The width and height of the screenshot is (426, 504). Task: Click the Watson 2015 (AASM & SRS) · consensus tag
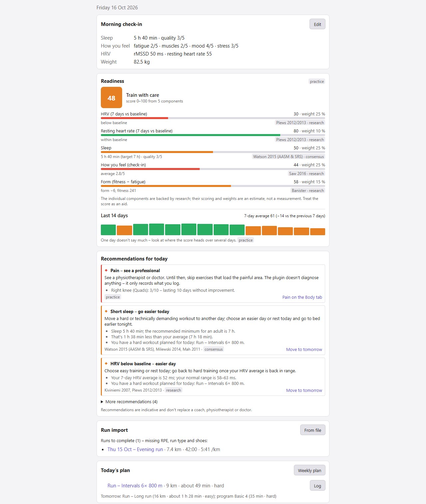[x=289, y=157]
